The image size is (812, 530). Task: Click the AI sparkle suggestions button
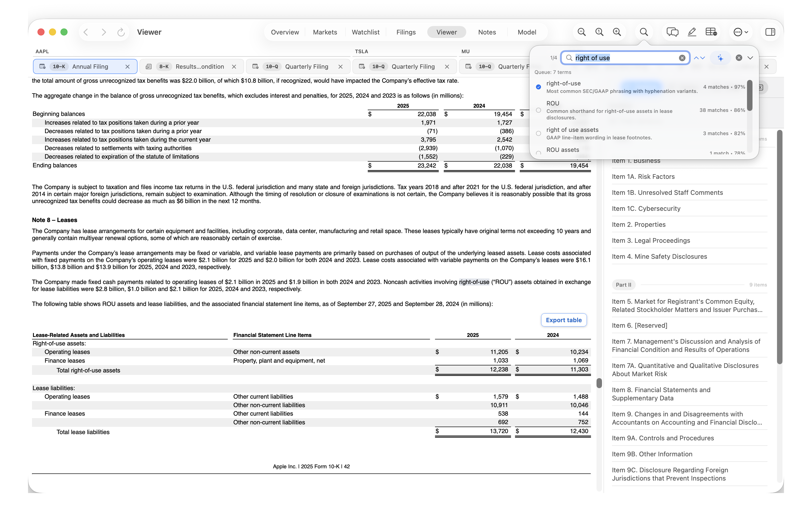pyautogui.click(x=720, y=58)
